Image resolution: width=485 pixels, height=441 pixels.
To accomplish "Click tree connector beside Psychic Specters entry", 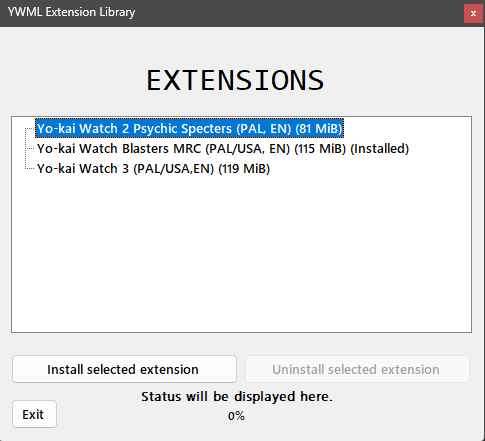I will tap(29, 129).
